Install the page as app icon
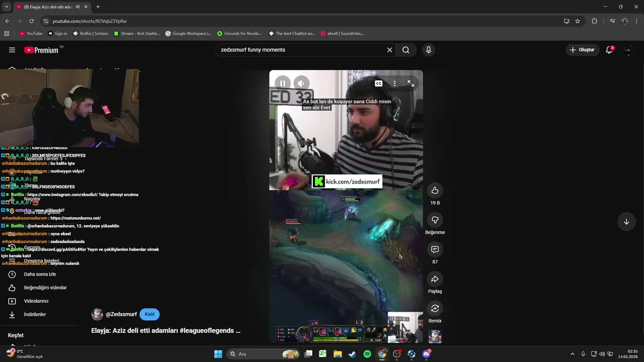This screenshot has height=362, width=644. [x=567, y=21]
